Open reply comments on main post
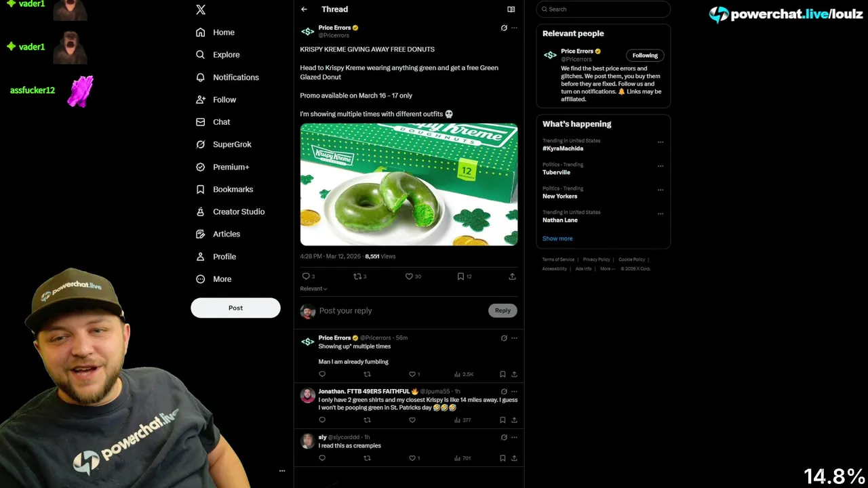 (309, 277)
